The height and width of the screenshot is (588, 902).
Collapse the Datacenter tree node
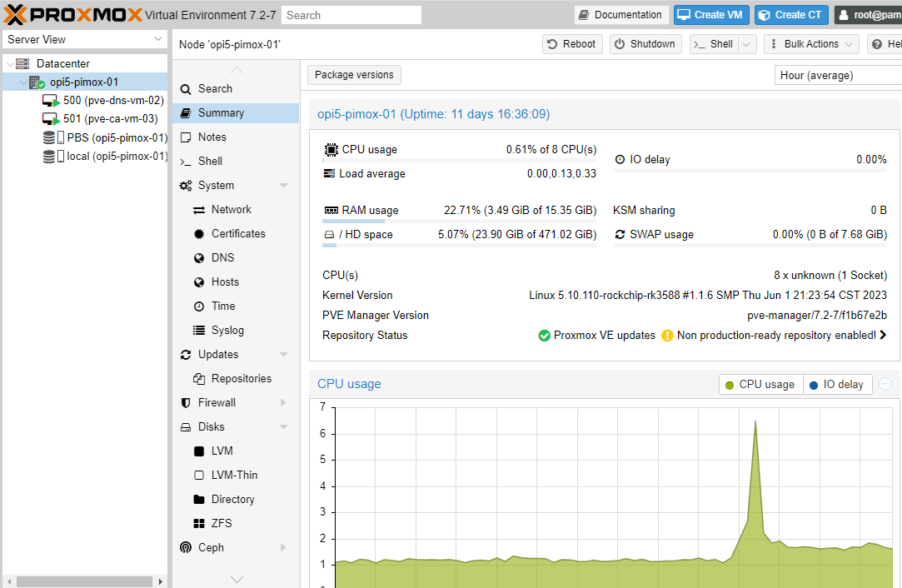(10, 64)
